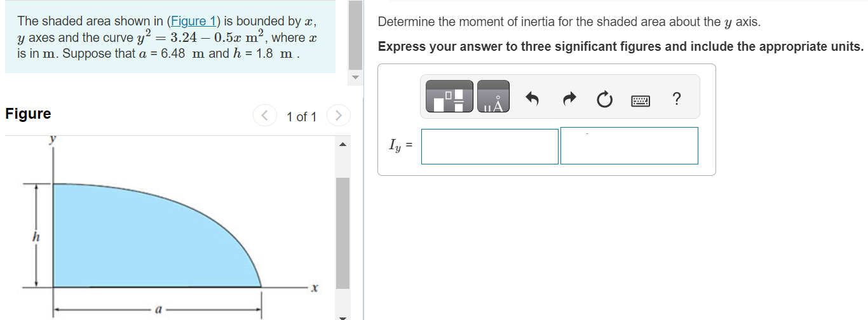Click the problem text scrollbar thumb
Viewport: 868px width, 320px height.
tap(356, 36)
